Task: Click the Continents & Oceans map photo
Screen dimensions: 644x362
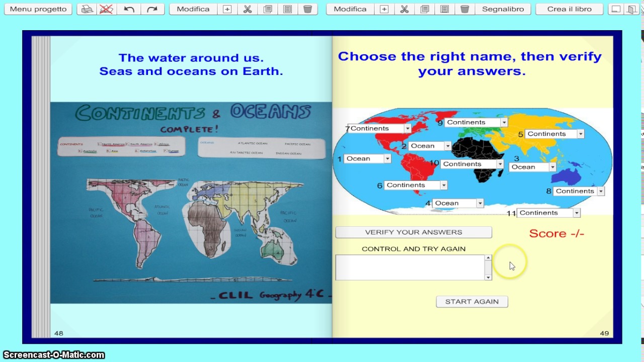Action: pyautogui.click(x=191, y=203)
